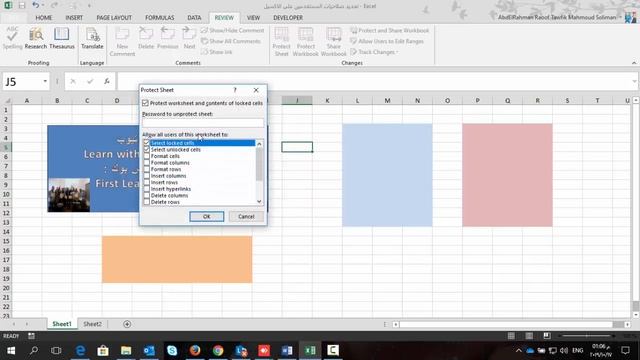Enable Insert rows checkbox
640x360 pixels.
point(147,182)
